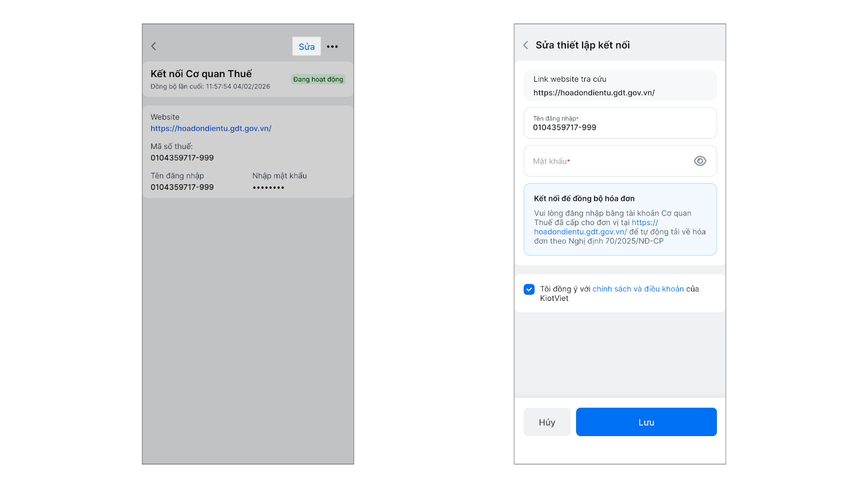Viewport: 868px width, 488px height.
Task: Go back from Sửa thiết lập kết nối
Action: click(526, 46)
